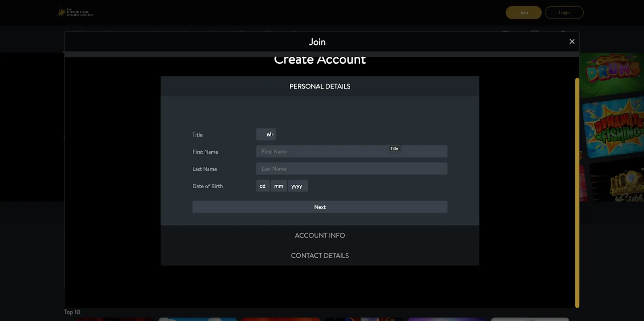
Task: Click the Hippodrome Online Casino logo
Action: [x=75, y=12]
